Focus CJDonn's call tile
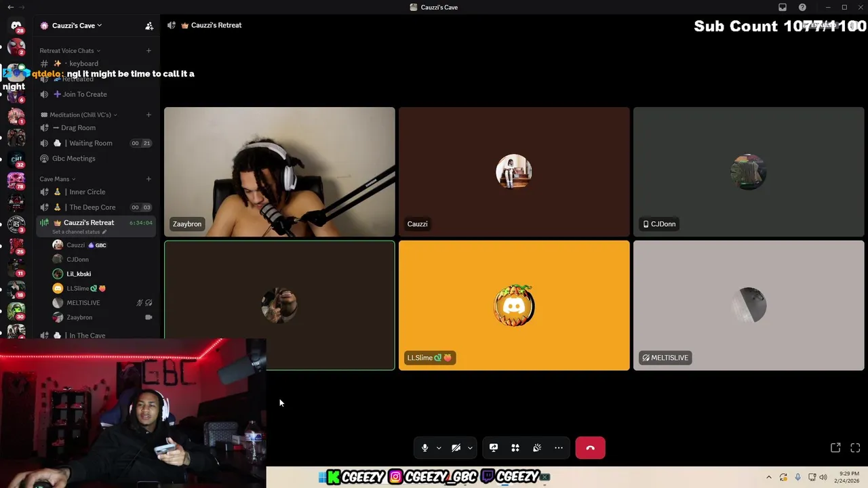Screen dimensions: 868x488 (x=749, y=172)
